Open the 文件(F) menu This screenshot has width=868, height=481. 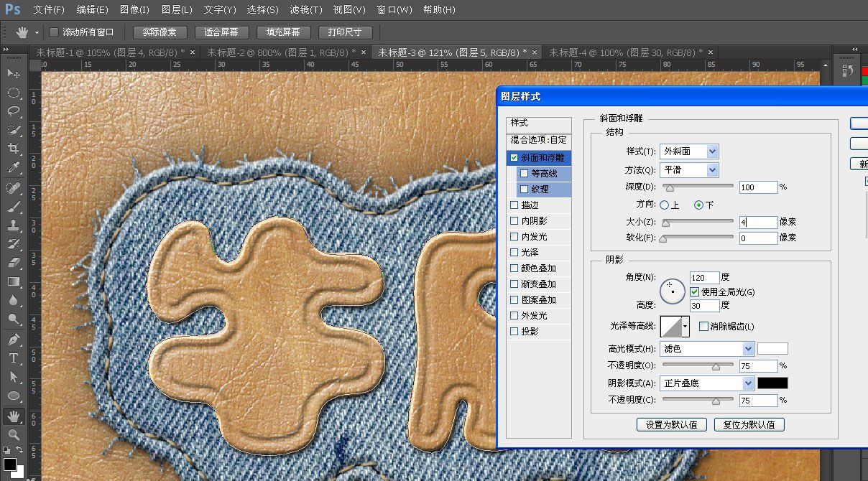coord(49,9)
